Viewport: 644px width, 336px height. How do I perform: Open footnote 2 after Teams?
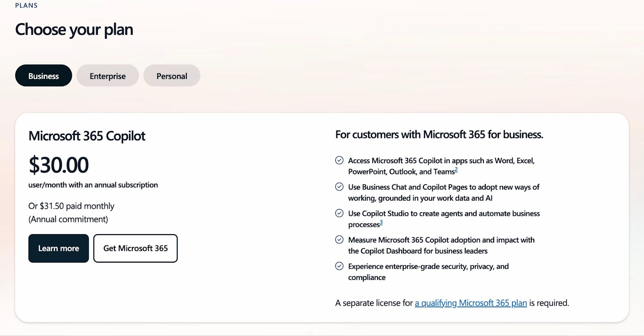pyautogui.click(x=456, y=170)
